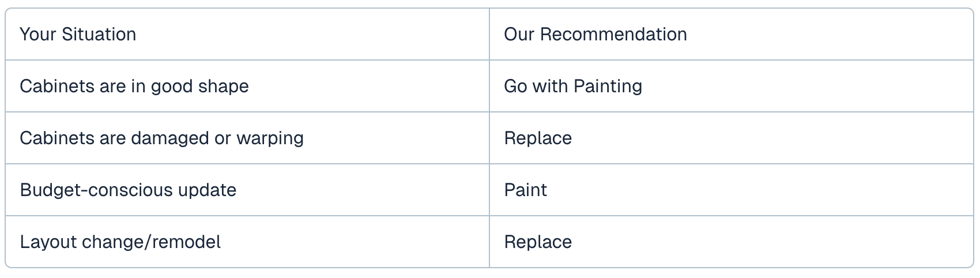
Task: Select the 'Budget-conscious update' cell
Action: [128, 190]
